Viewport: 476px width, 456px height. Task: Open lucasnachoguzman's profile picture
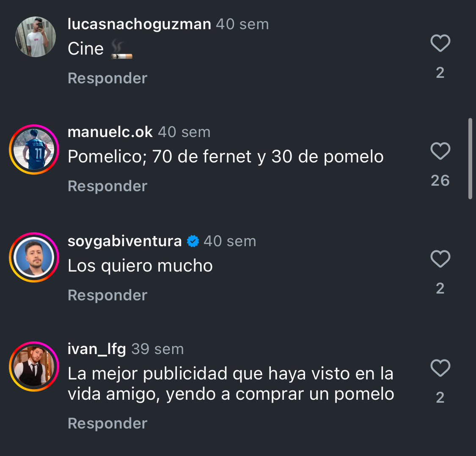click(36, 37)
